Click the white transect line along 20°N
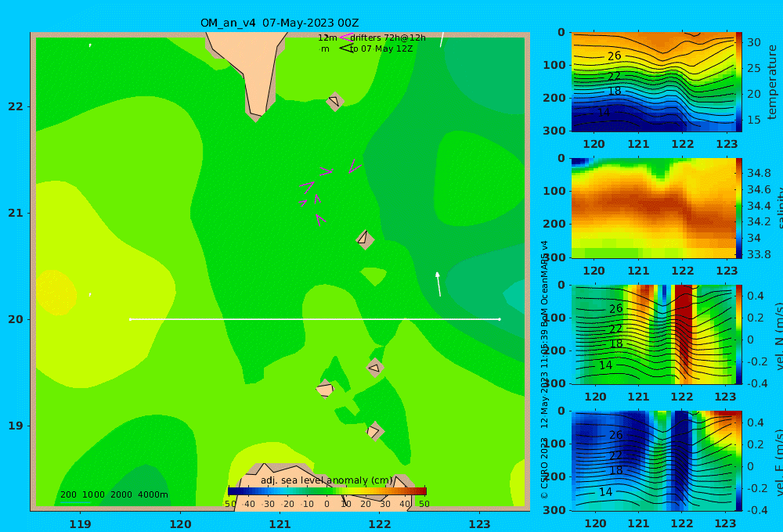The image size is (783, 532). 315,319
